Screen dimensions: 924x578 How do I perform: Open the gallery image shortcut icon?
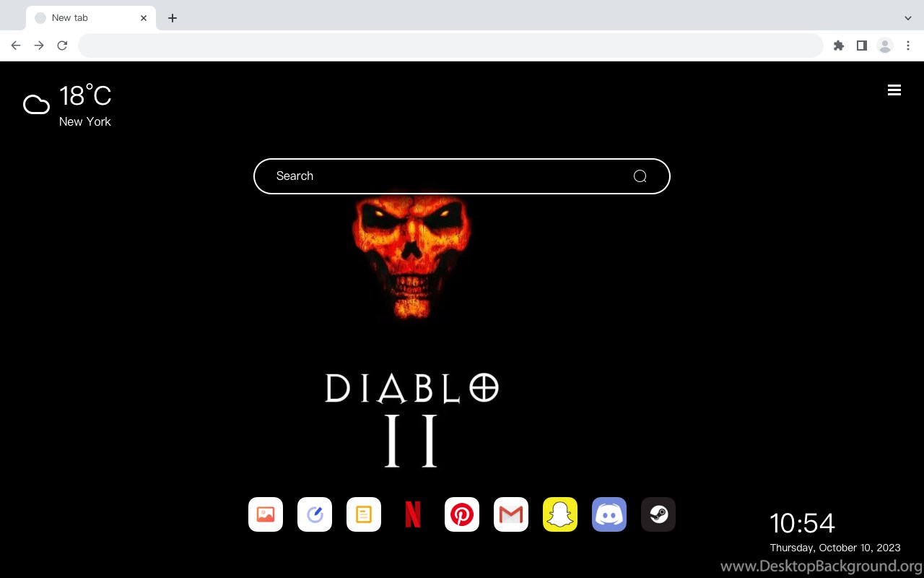click(x=266, y=514)
